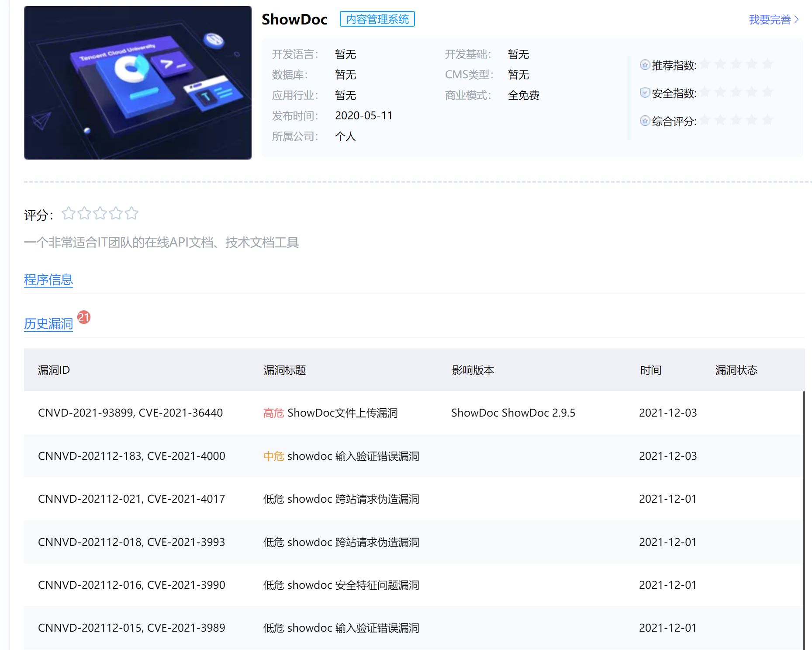Click the 数据库 value 暂无
Viewport: 812px width, 650px height.
point(346,75)
